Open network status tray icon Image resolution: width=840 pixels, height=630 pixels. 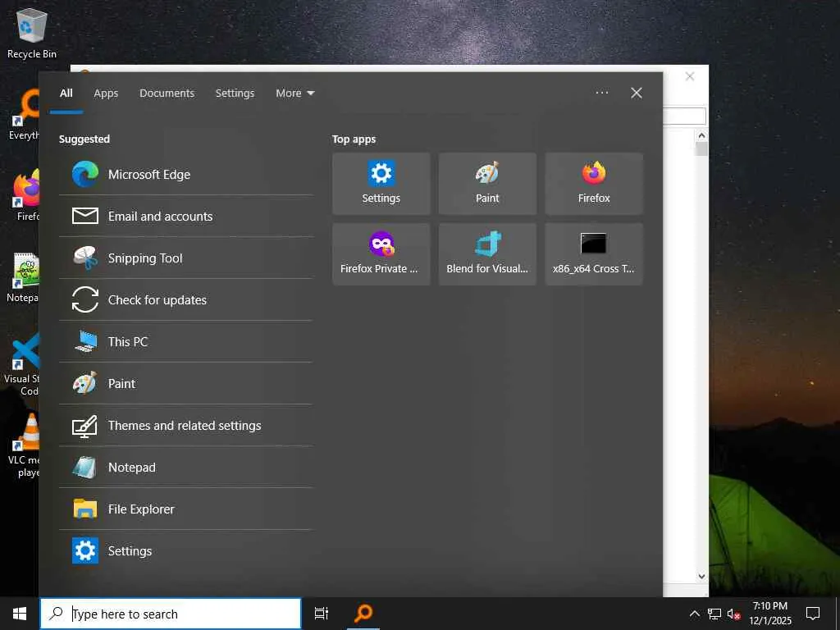(714, 614)
